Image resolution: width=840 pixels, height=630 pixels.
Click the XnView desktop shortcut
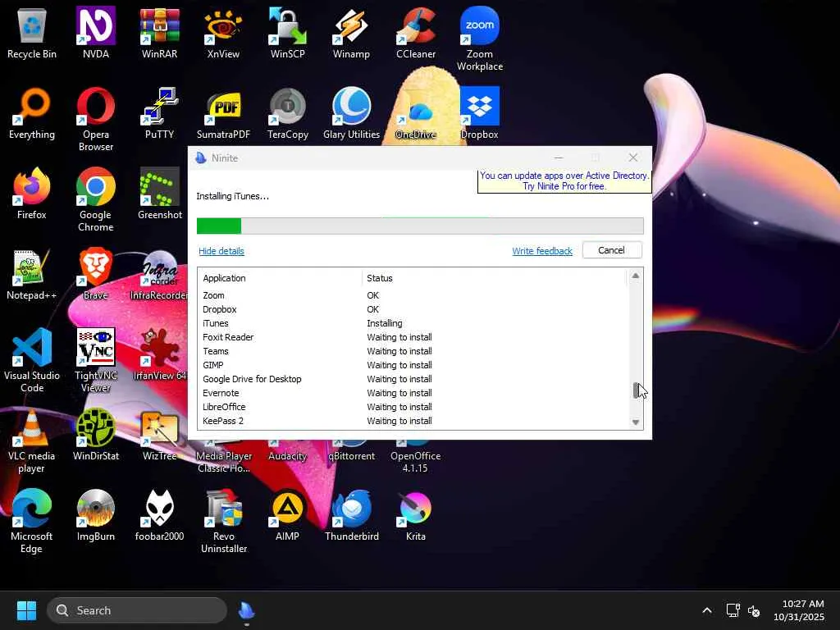tap(223, 33)
